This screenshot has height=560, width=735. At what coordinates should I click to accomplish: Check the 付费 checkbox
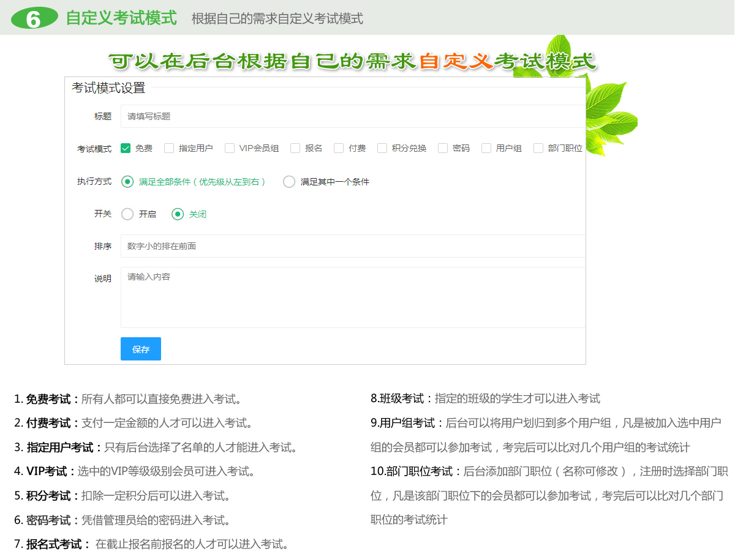click(339, 148)
